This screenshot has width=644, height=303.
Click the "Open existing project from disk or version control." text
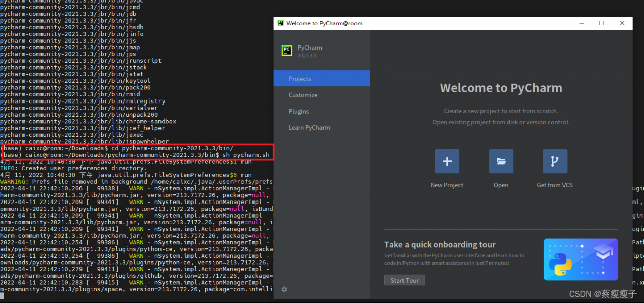[x=501, y=122]
